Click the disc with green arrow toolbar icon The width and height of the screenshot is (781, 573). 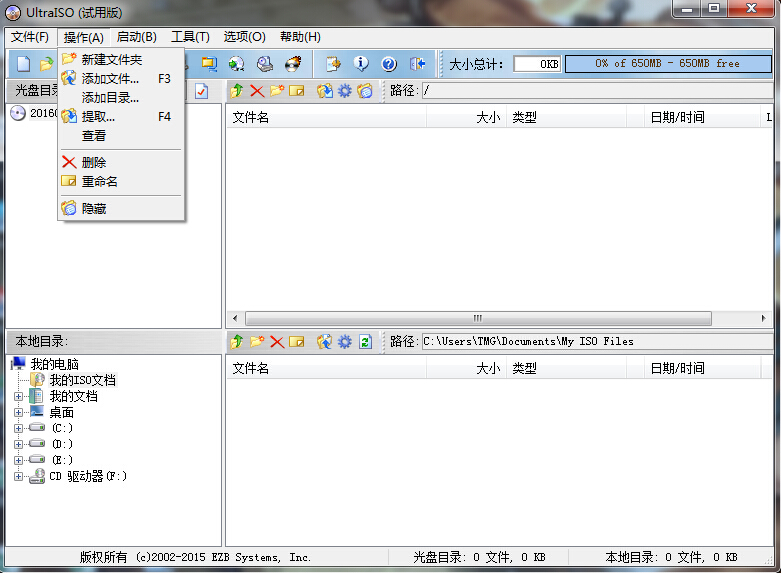point(237,64)
